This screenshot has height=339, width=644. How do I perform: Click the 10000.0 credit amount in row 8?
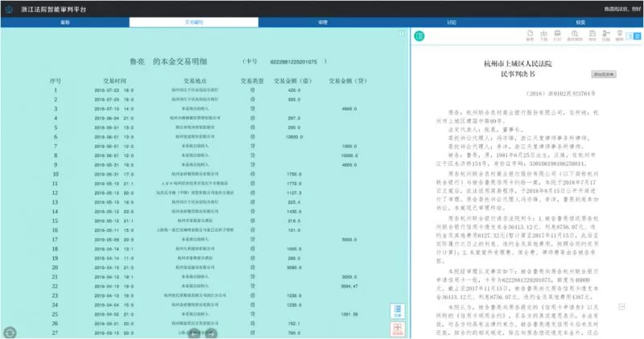[349, 155]
